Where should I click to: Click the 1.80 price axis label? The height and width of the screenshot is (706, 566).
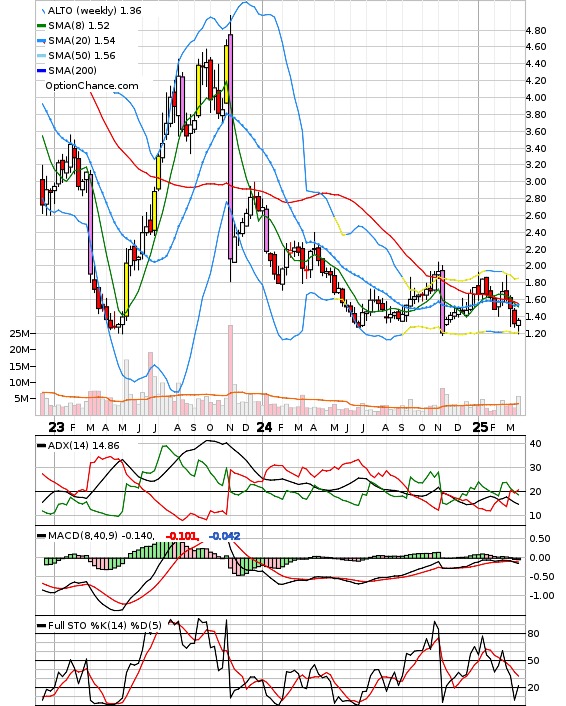pos(536,283)
